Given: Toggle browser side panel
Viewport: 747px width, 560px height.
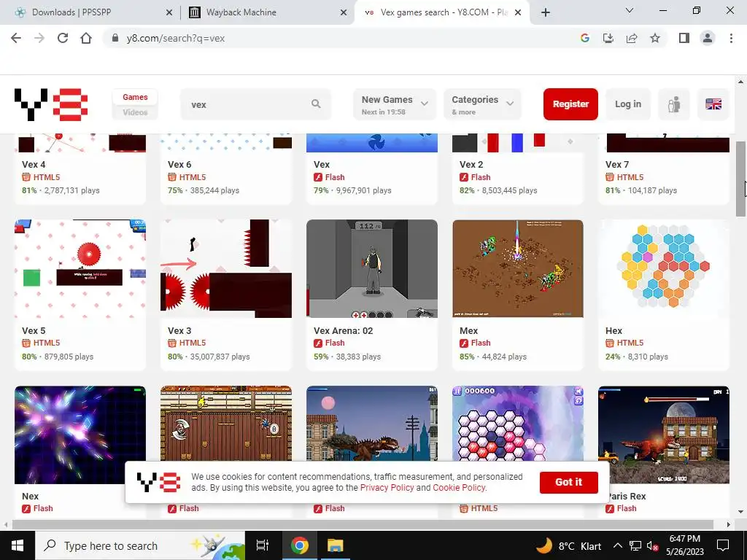Looking at the screenshot, I should pos(684,38).
